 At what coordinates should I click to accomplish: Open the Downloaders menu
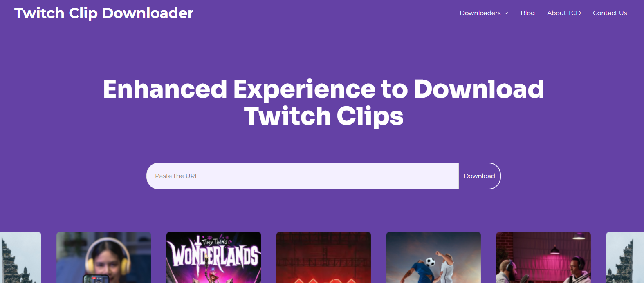(480, 13)
